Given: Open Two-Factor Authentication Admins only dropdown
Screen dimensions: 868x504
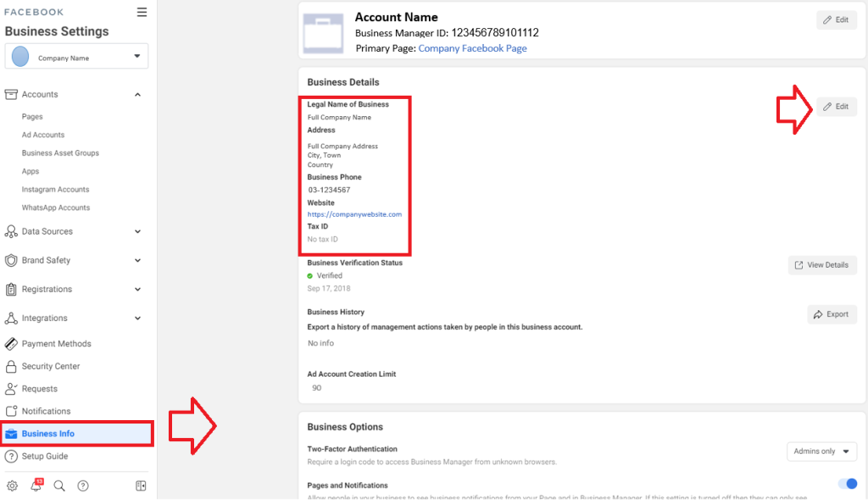Looking at the screenshot, I should tap(821, 451).
